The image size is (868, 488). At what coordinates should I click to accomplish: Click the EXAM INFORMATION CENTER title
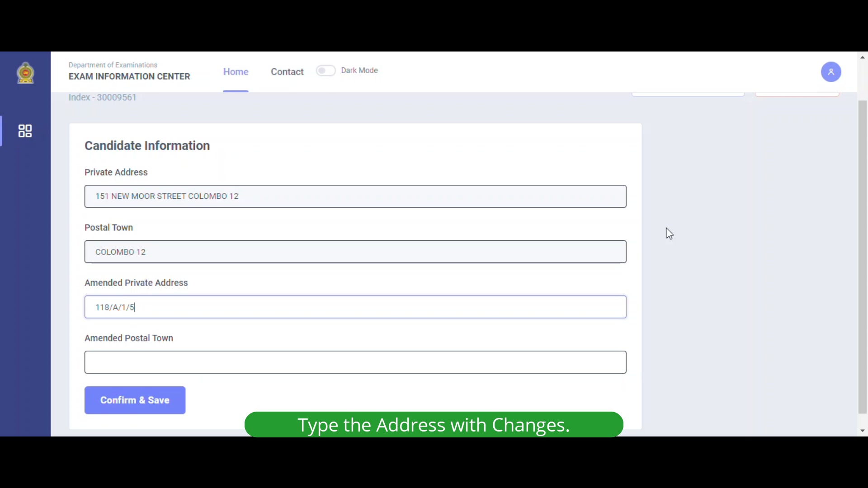click(129, 76)
